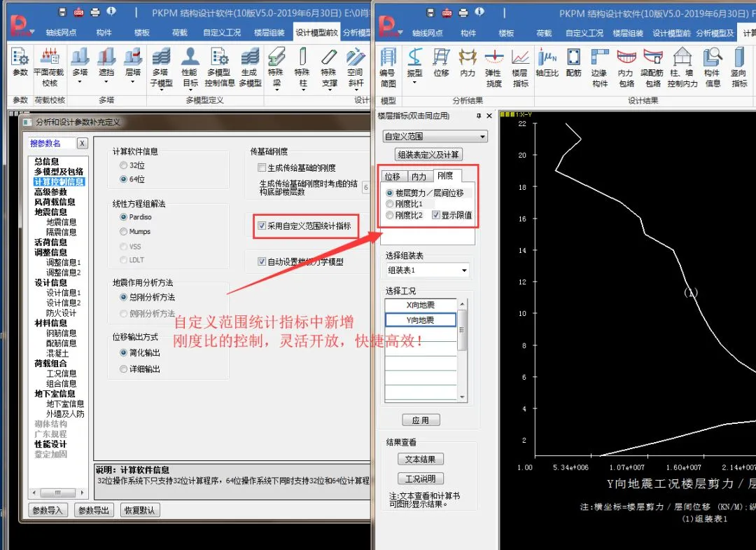
Task: Open 构件信息 icon
Action: tap(712, 67)
